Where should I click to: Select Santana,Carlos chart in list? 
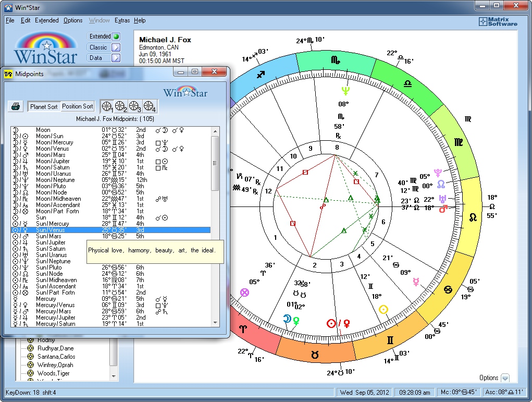coord(56,357)
